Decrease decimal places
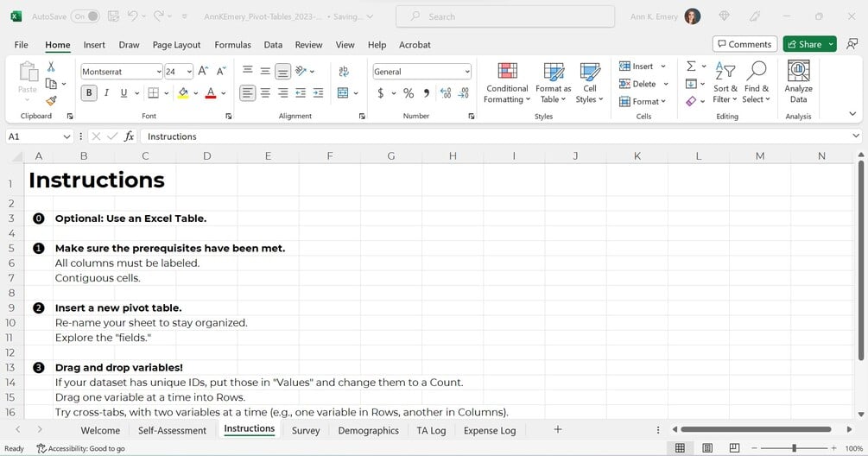The width and height of the screenshot is (868, 456). coord(464,93)
